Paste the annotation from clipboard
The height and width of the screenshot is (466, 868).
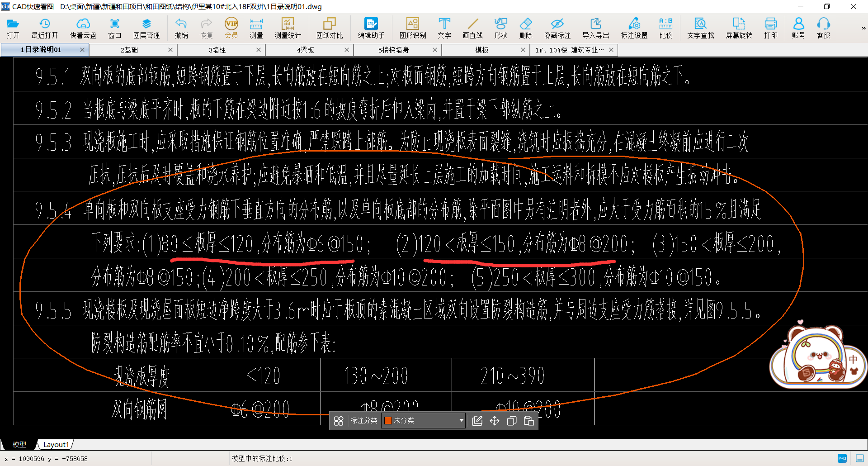[529, 421]
